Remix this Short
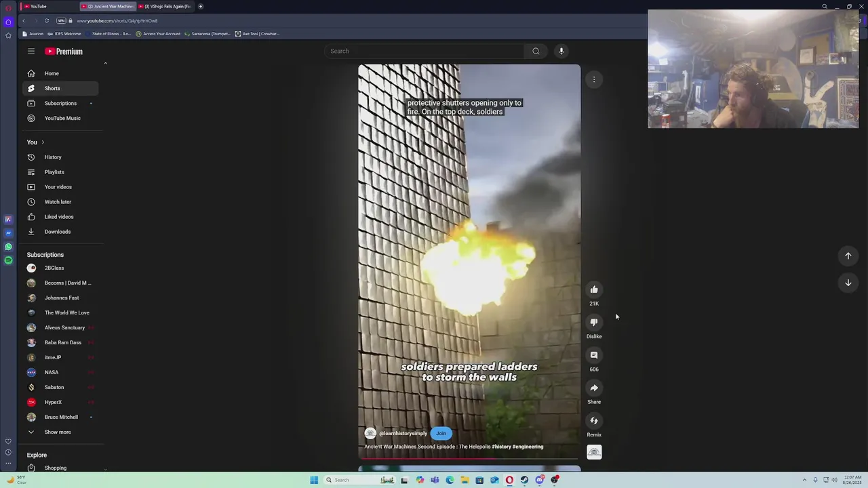The image size is (868, 488). pyautogui.click(x=594, y=421)
